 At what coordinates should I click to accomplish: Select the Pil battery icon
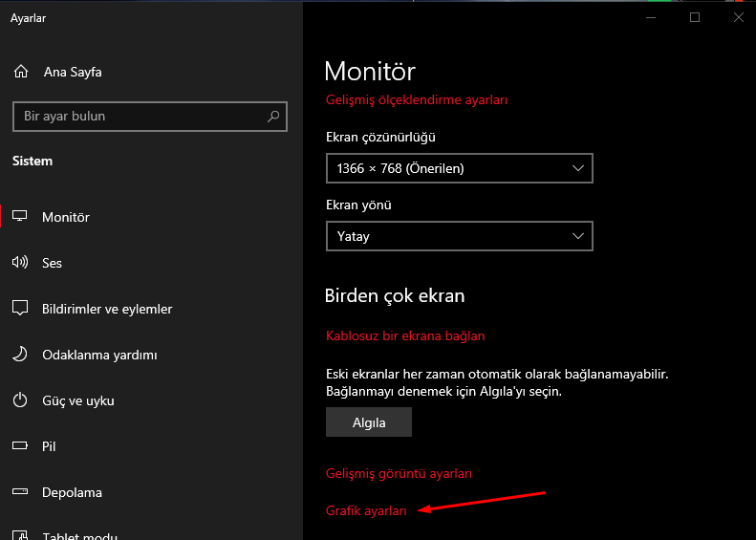pyautogui.click(x=20, y=446)
